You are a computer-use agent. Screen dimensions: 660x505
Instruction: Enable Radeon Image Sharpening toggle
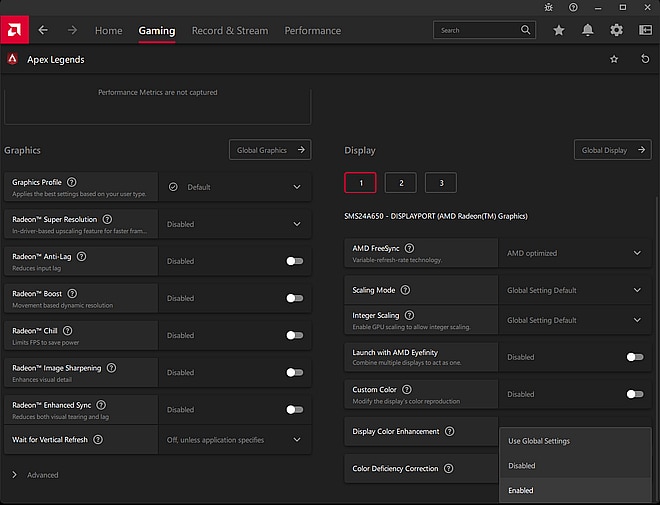[295, 372]
